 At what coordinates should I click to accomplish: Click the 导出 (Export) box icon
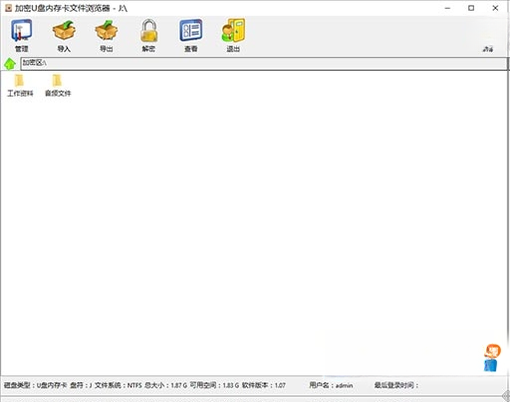point(106,35)
